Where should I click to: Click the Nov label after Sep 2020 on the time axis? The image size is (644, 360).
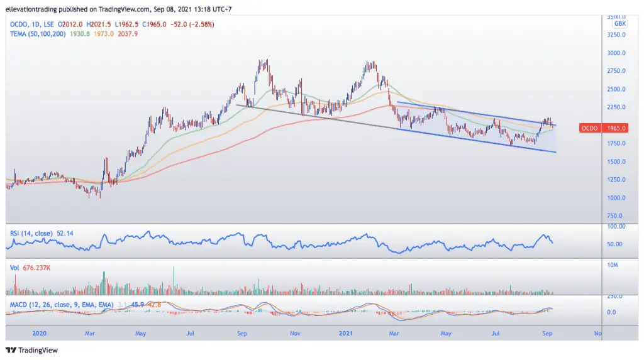295,334
